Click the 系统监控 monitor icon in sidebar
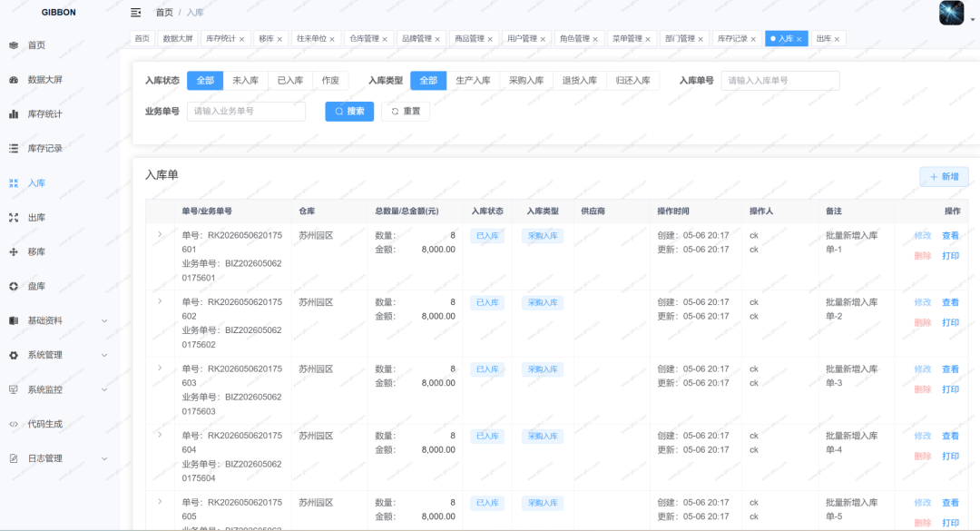 (x=14, y=389)
